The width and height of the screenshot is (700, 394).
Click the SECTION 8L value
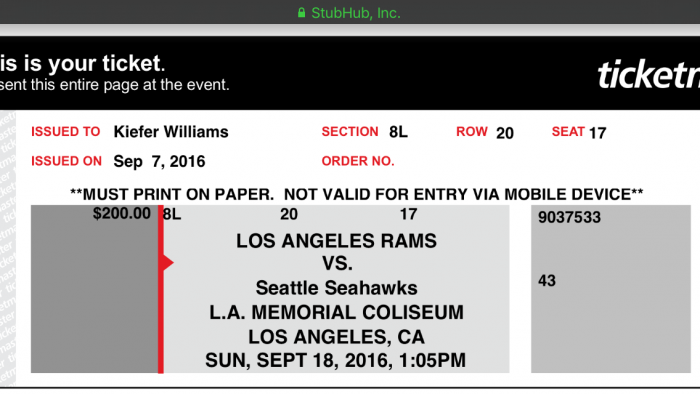click(x=398, y=132)
